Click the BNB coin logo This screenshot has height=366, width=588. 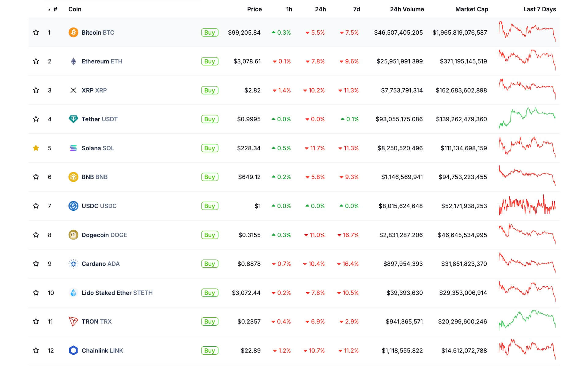click(x=73, y=177)
